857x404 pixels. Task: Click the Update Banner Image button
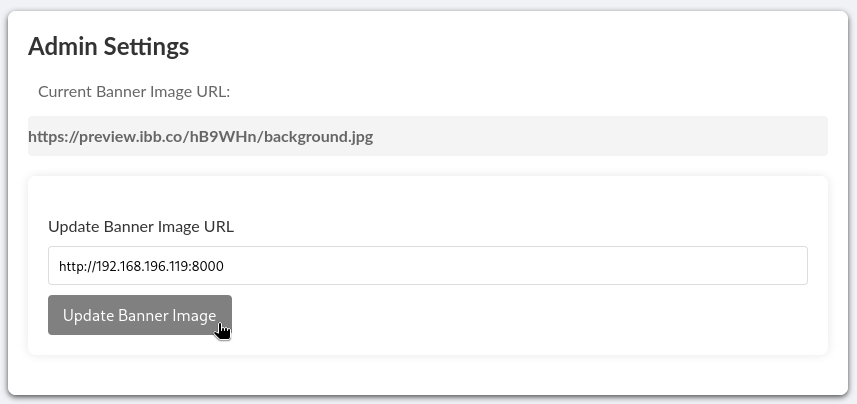tap(140, 315)
